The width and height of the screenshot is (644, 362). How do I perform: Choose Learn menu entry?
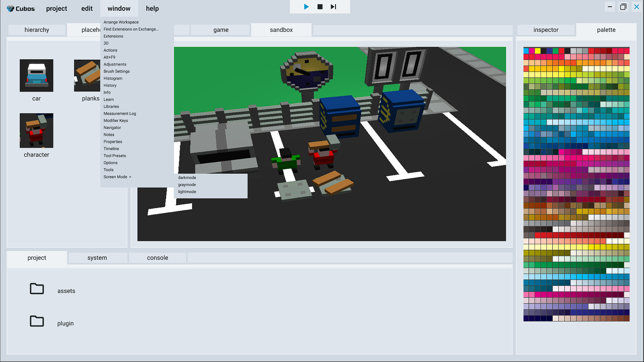point(109,100)
